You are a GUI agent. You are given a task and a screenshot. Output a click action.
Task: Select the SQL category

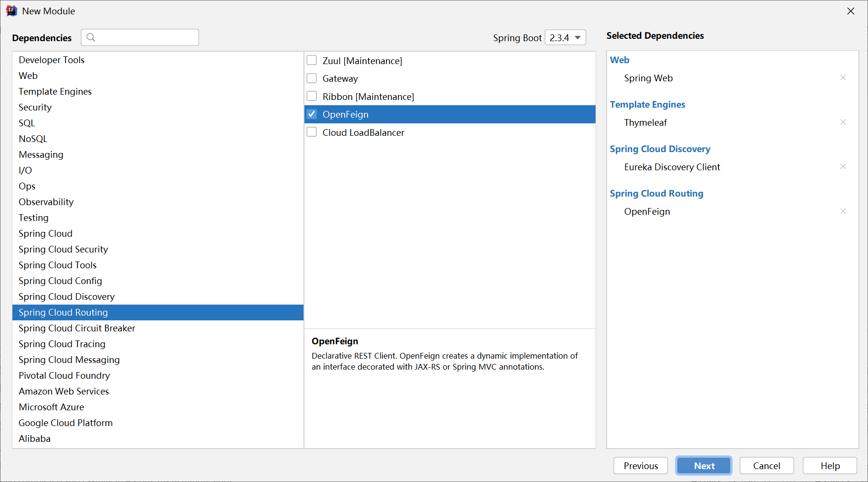click(158, 123)
